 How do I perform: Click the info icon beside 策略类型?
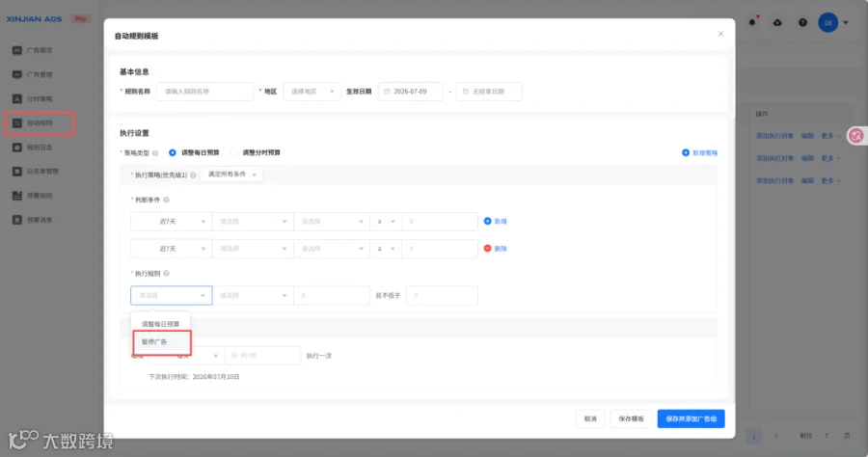click(155, 153)
